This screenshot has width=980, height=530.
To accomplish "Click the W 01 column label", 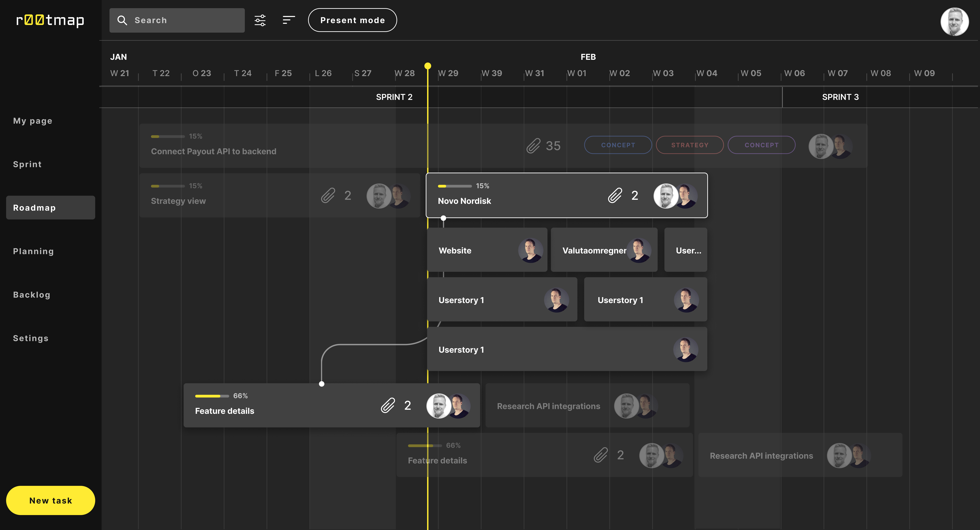I will 577,73.
